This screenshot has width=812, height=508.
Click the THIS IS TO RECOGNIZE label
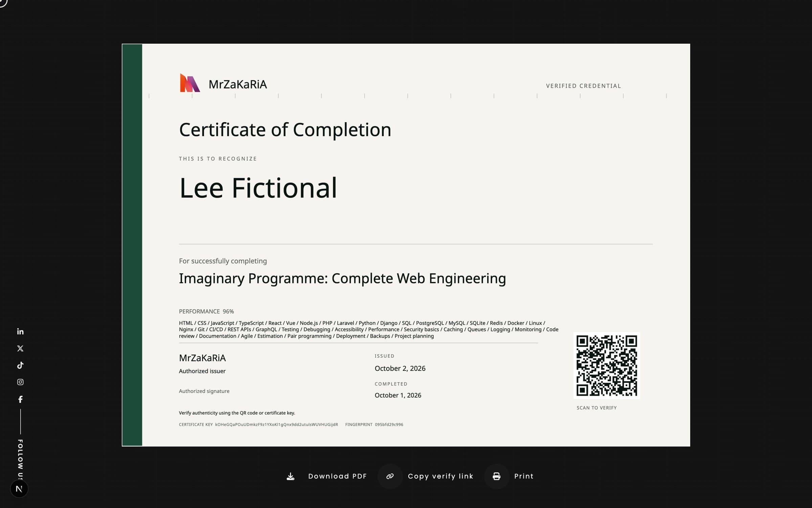click(x=218, y=159)
